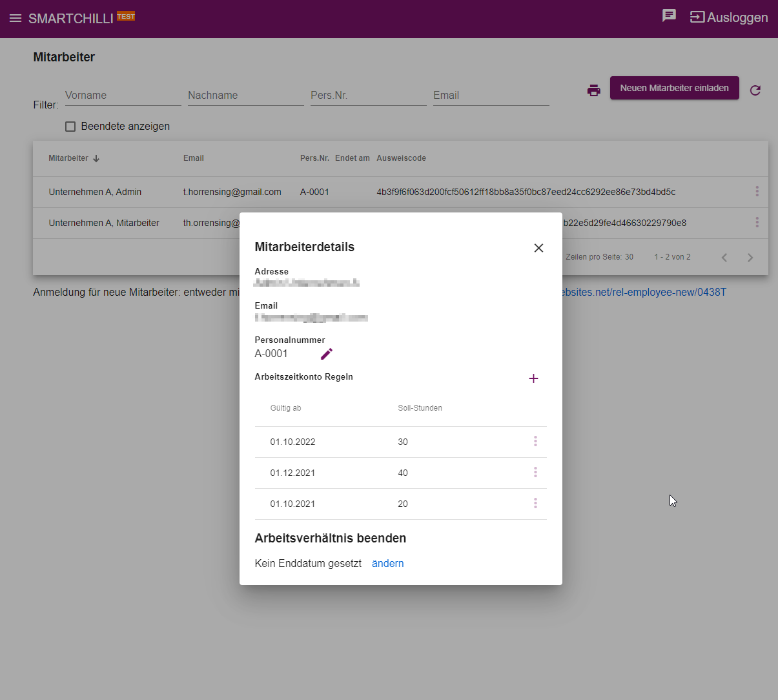Viewport: 778px width, 700px height.
Task: Edit the Personalnummer with pencil icon
Action: coord(327,354)
